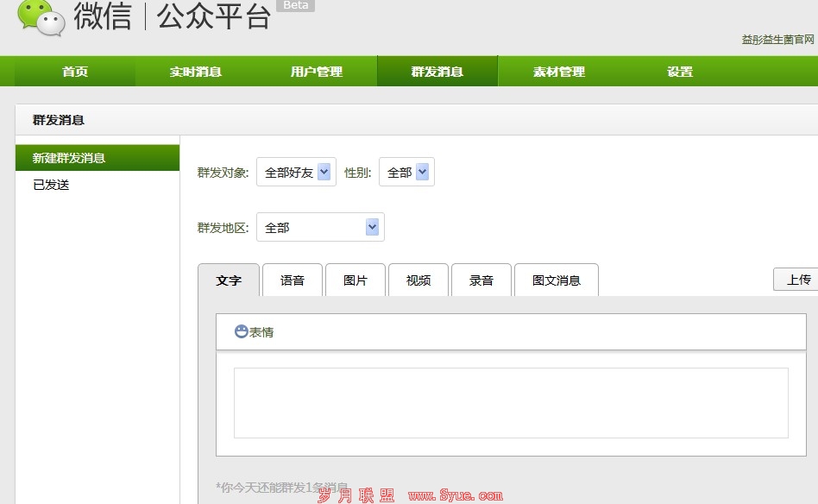
Task: Open the 图文消息 tab
Action: pos(557,280)
